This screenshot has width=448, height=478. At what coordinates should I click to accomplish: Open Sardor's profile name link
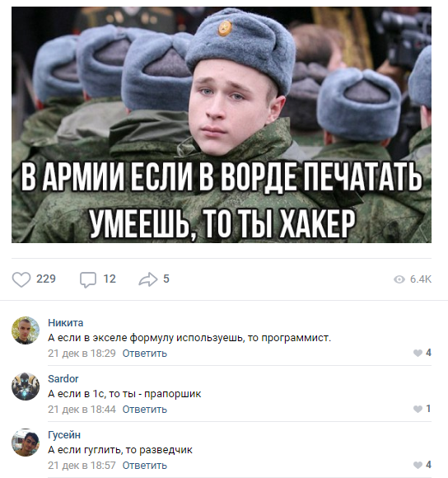(63, 379)
